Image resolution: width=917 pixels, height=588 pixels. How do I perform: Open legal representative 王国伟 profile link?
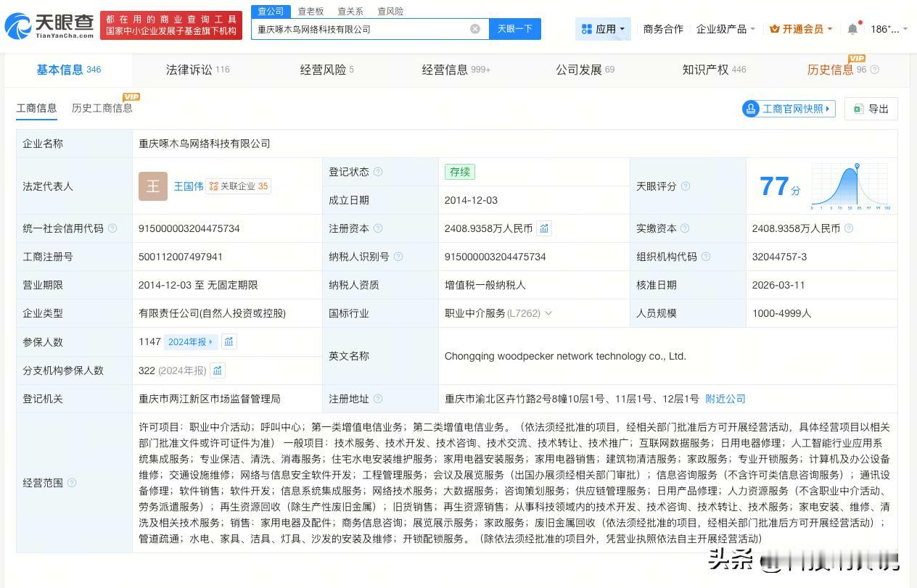click(x=188, y=186)
